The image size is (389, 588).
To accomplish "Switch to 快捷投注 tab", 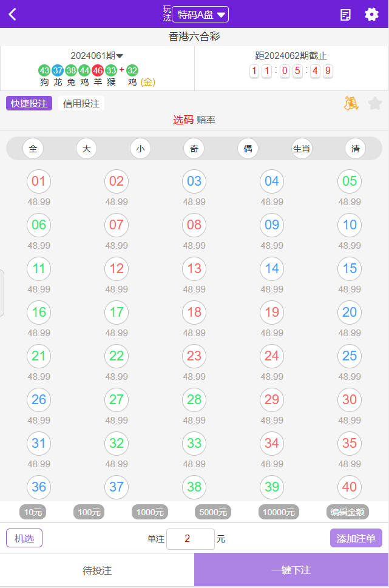I will tap(29, 104).
